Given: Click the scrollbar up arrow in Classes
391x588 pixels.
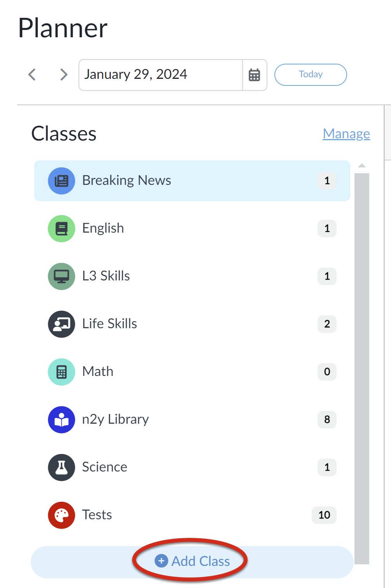Looking at the screenshot, I should pyautogui.click(x=362, y=166).
